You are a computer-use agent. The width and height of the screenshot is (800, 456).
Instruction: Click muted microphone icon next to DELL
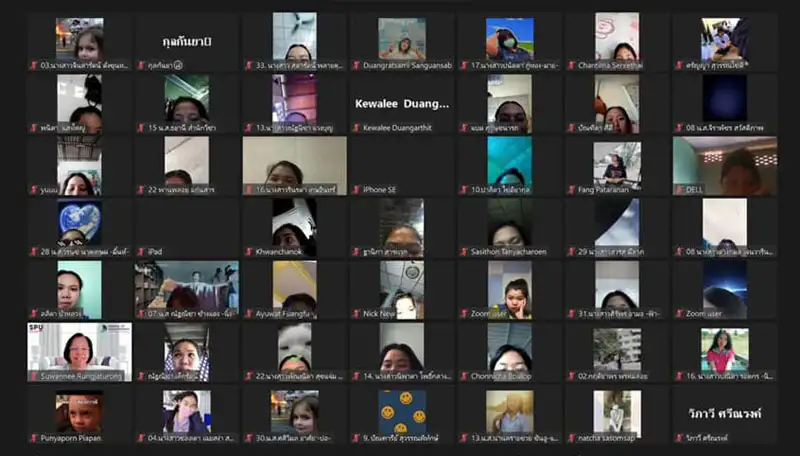(679, 189)
